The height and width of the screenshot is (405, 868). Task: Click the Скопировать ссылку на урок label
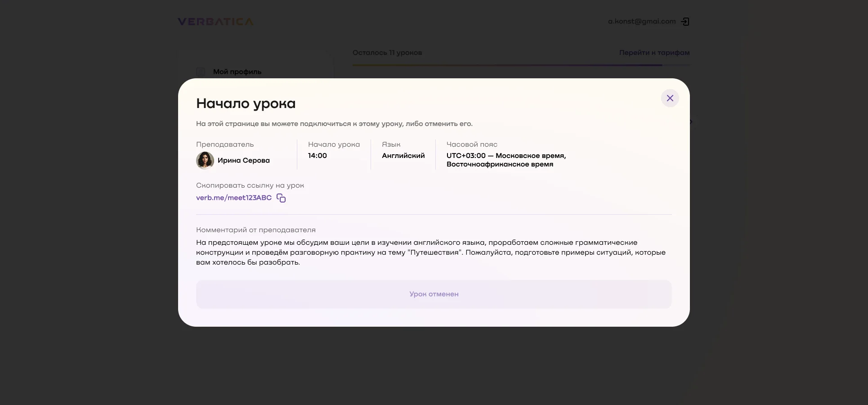point(250,185)
